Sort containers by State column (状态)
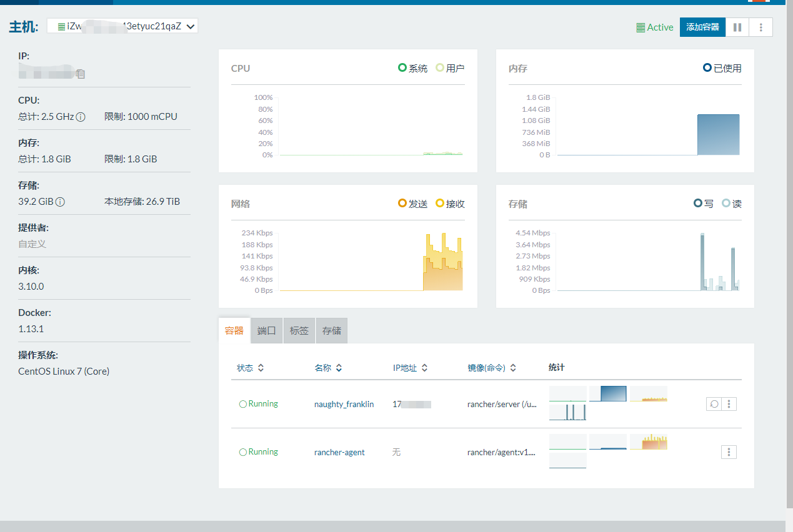 tap(251, 368)
